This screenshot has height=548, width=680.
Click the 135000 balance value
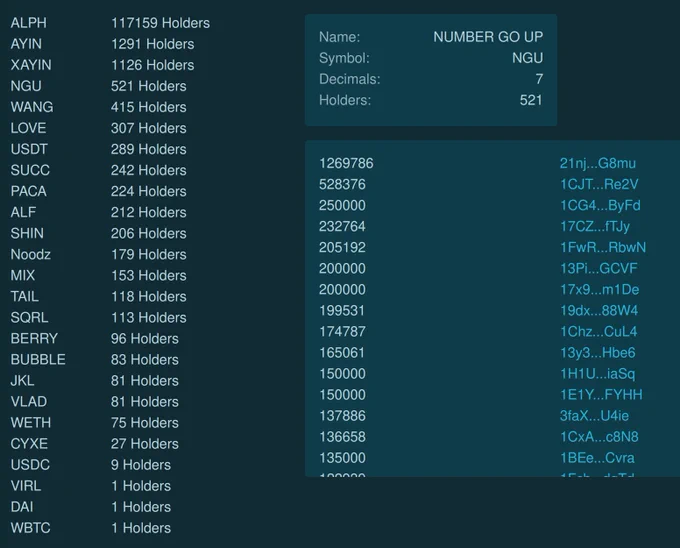coord(342,457)
